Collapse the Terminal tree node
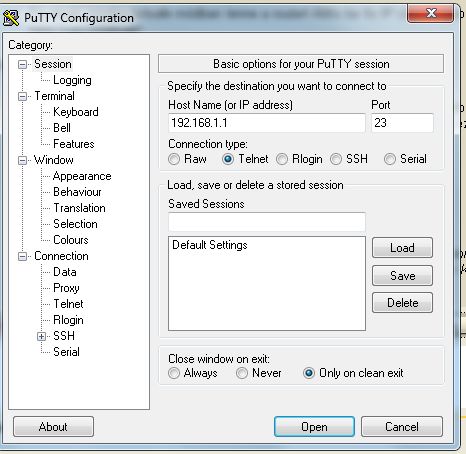 coord(22,96)
